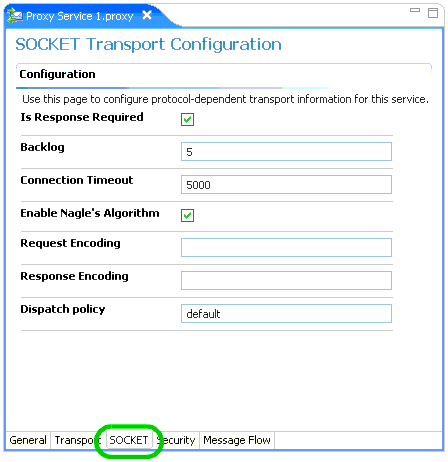Click the Request Encoding text box

286,247
